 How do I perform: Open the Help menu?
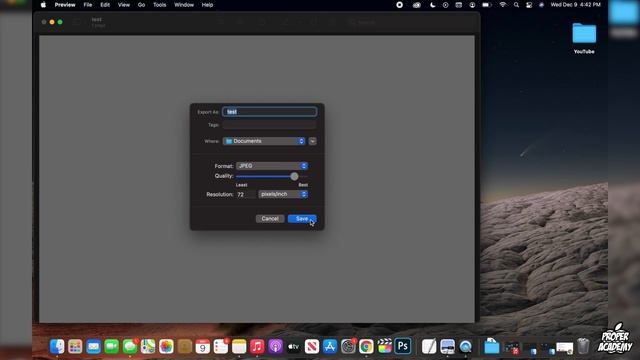[x=207, y=5]
